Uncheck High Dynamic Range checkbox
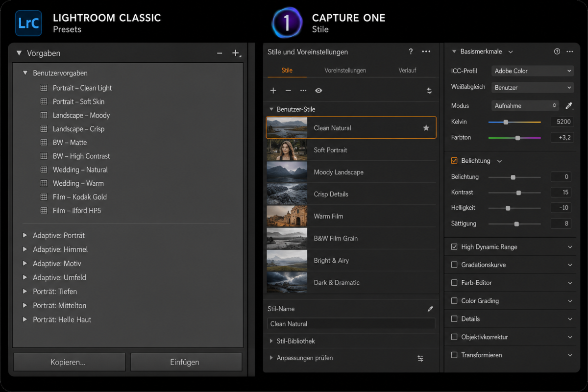 click(454, 247)
